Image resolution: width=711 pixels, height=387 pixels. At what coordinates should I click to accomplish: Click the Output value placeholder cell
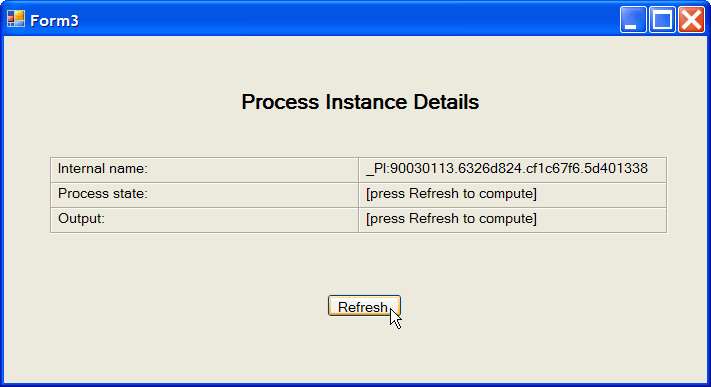pos(512,220)
